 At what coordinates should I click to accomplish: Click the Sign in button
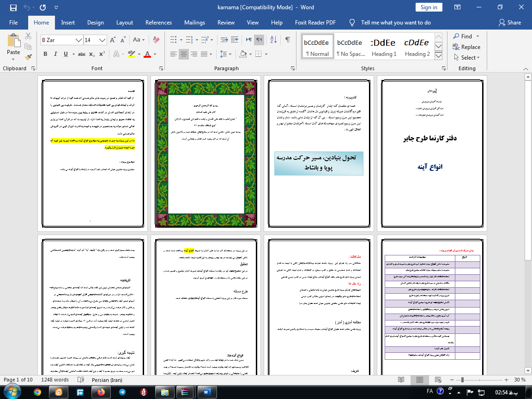(x=429, y=7)
